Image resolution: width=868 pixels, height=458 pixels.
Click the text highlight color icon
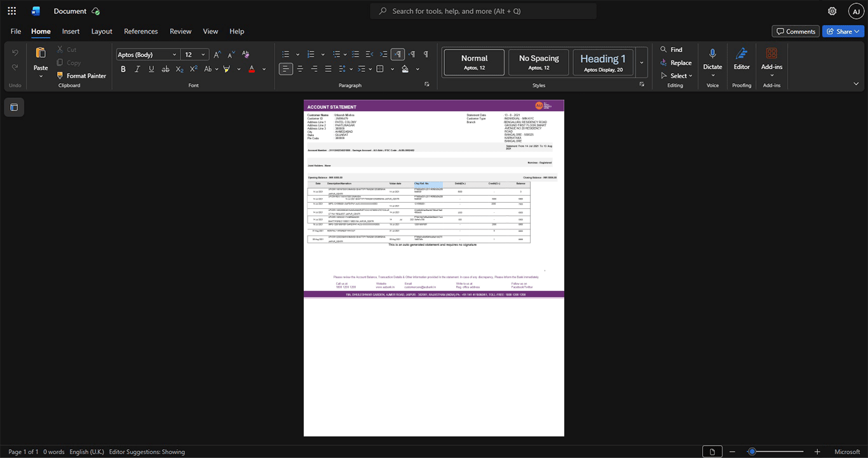226,69
